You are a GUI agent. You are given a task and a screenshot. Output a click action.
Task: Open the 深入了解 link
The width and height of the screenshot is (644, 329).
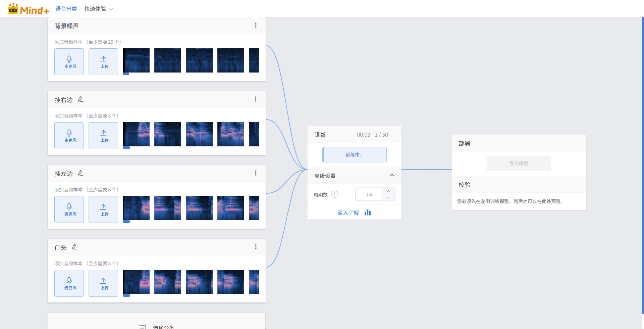[x=348, y=213]
